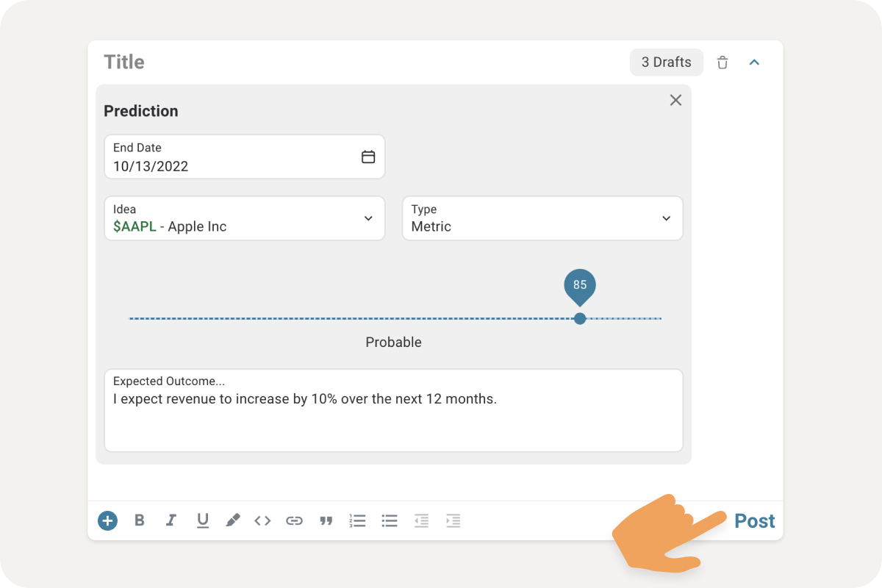Click the Probable label
Viewport: 882px width, 588px height.
(x=393, y=343)
